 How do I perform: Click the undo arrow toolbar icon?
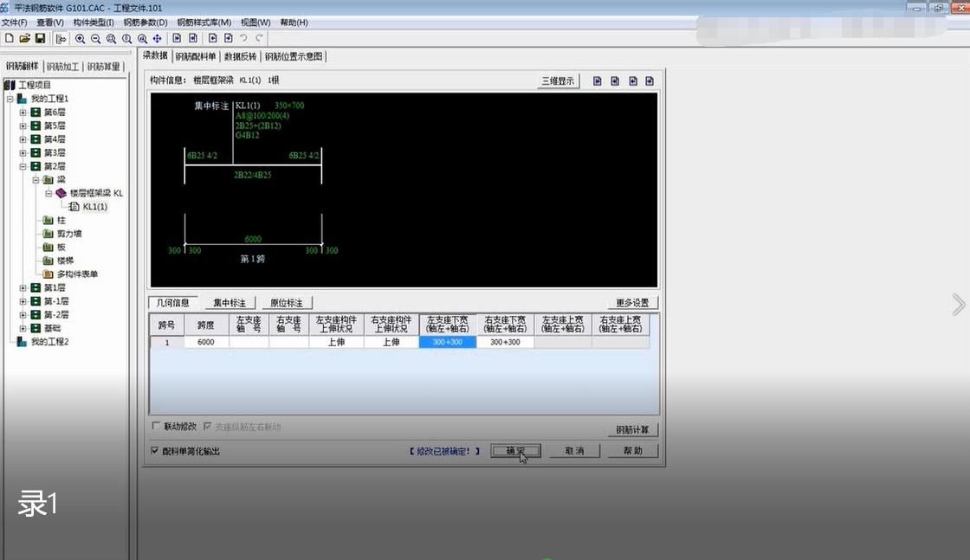244,38
